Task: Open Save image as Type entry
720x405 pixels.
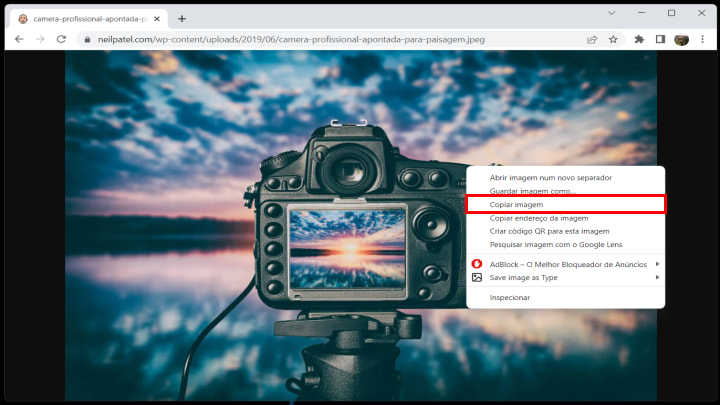Action: (565, 277)
